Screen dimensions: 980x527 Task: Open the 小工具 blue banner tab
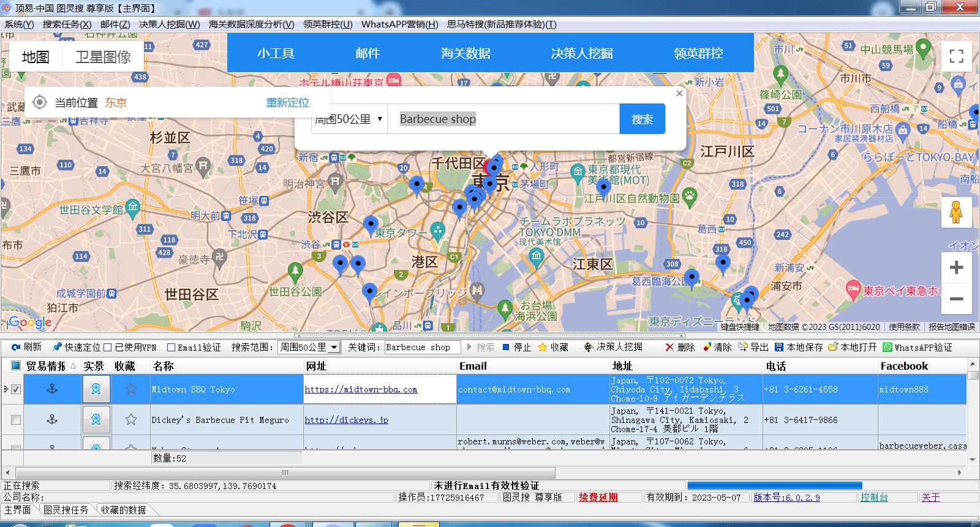coord(276,53)
